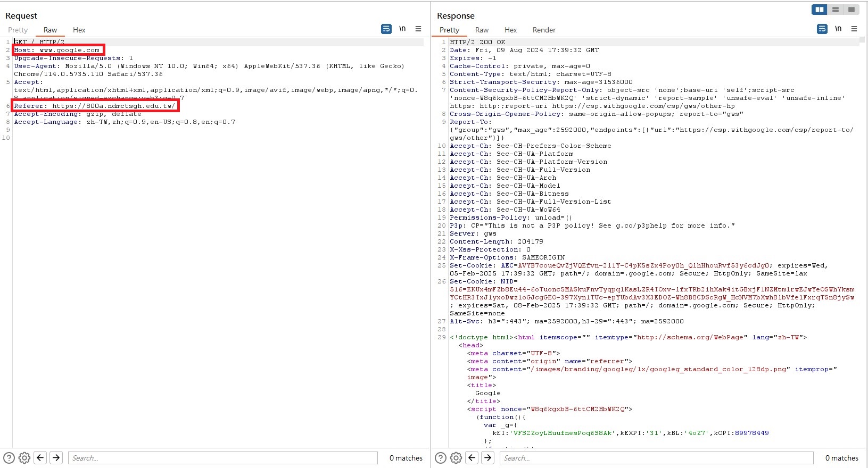The height and width of the screenshot is (468, 868).
Task: Click the Accept-Ch: Sec-CH-UA-WoW64 line
Action: tap(505, 210)
